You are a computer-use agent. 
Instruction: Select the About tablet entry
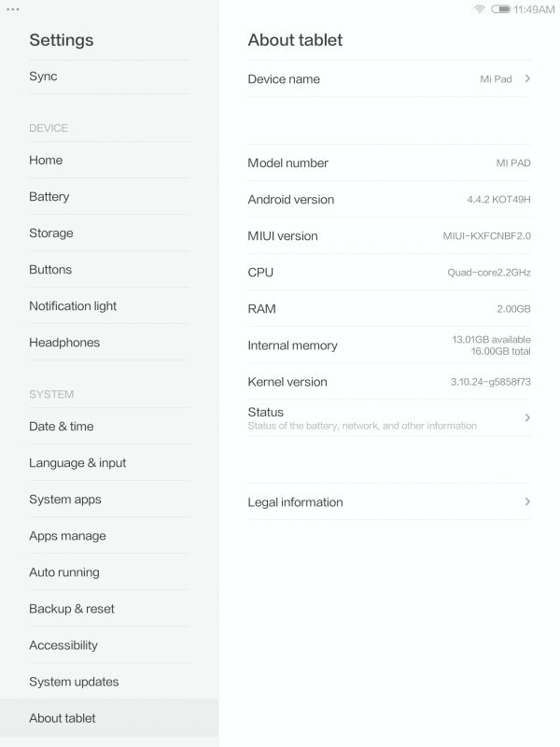[109, 717]
